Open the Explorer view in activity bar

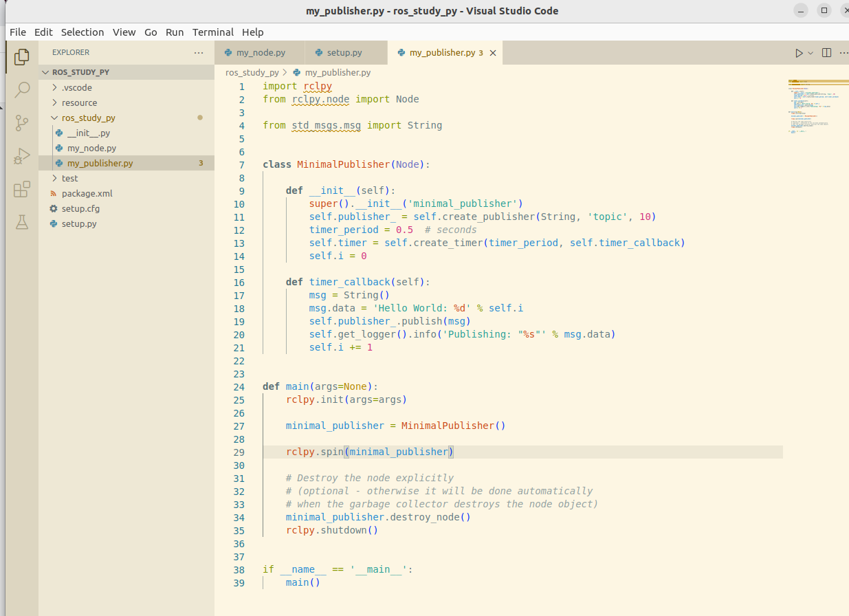point(22,57)
